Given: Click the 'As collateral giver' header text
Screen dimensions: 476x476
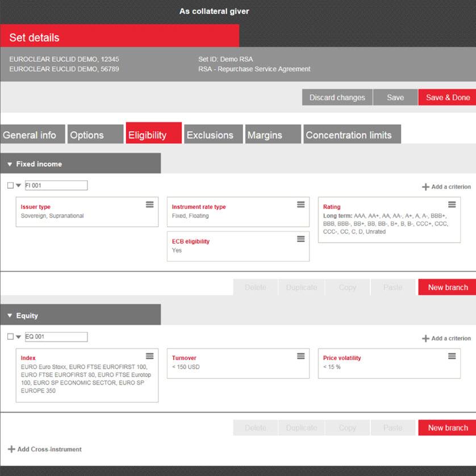Looking at the screenshot, I should [x=214, y=11].
